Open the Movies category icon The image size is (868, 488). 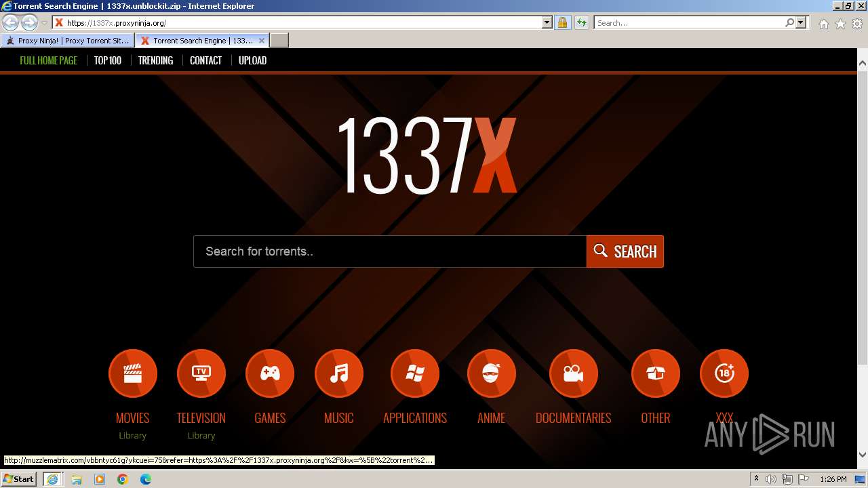point(133,373)
